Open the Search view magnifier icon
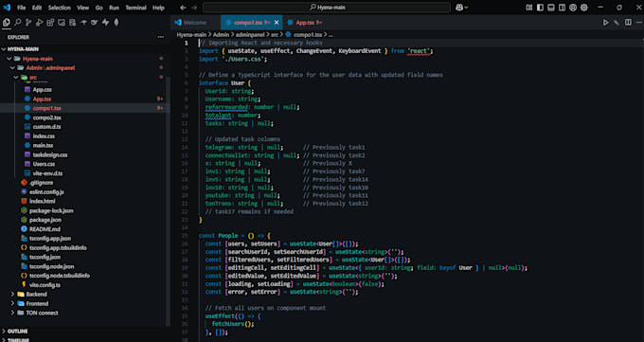The width and height of the screenshot is (644, 342). (18, 23)
